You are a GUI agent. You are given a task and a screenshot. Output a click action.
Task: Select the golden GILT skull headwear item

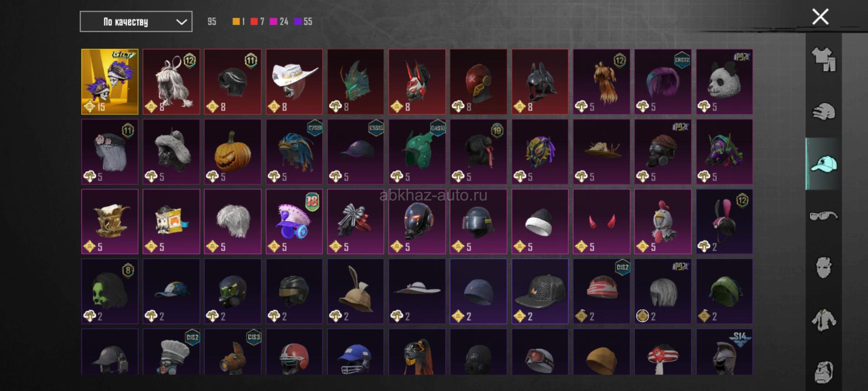[x=110, y=81]
